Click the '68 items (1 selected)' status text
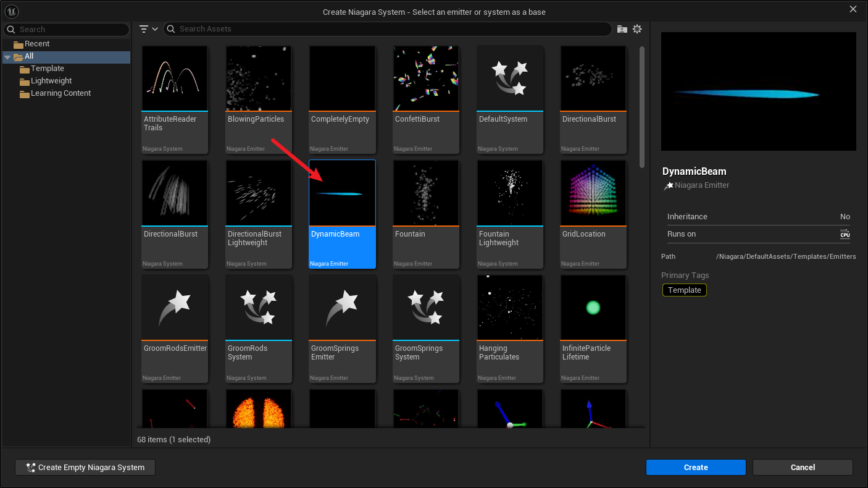Image resolution: width=868 pixels, height=488 pixels. tap(173, 440)
